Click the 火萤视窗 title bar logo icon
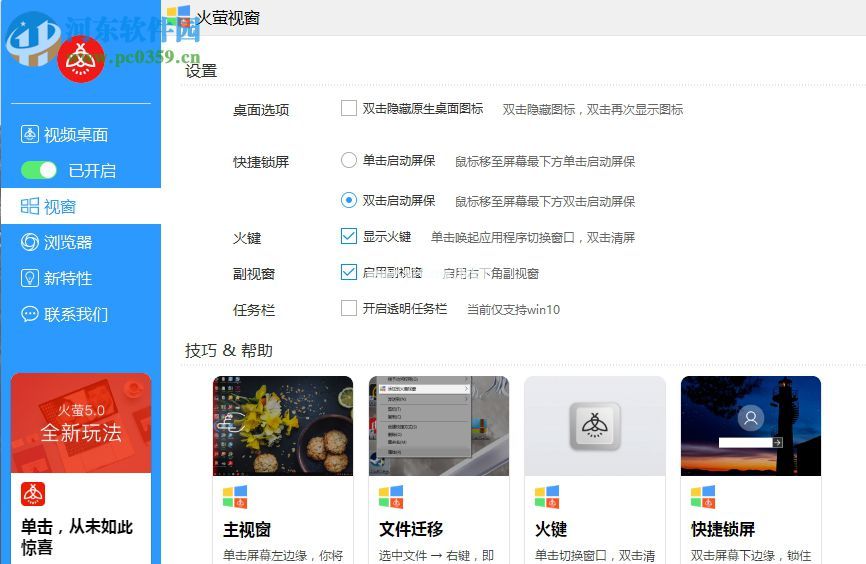This screenshot has width=866, height=564. (x=178, y=17)
